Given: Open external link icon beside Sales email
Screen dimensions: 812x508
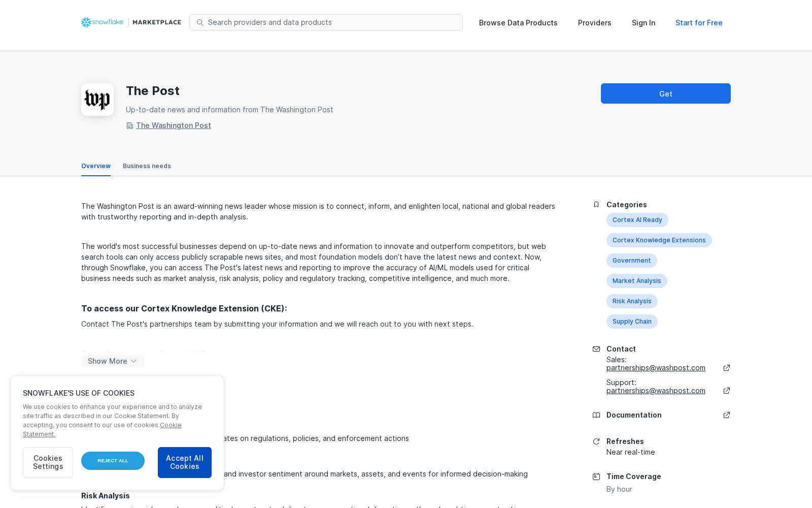Looking at the screenshot, I should pos(727,368).
